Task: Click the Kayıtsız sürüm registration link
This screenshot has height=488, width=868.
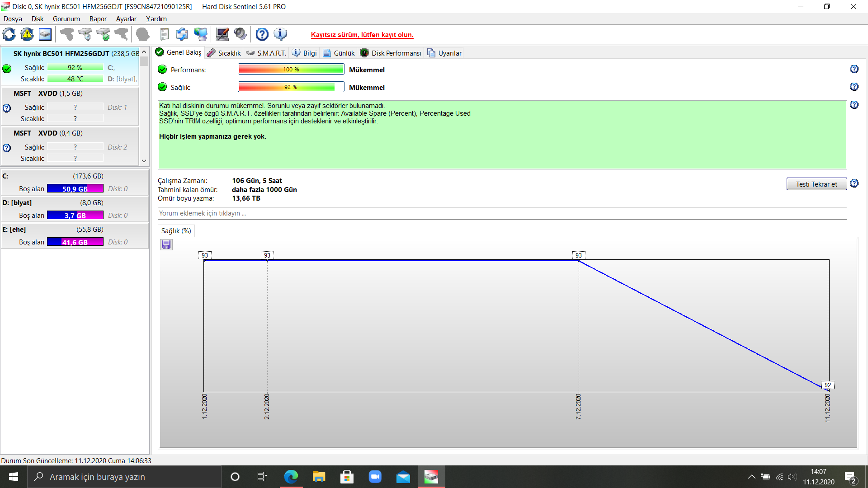Action: click(362, 35)
